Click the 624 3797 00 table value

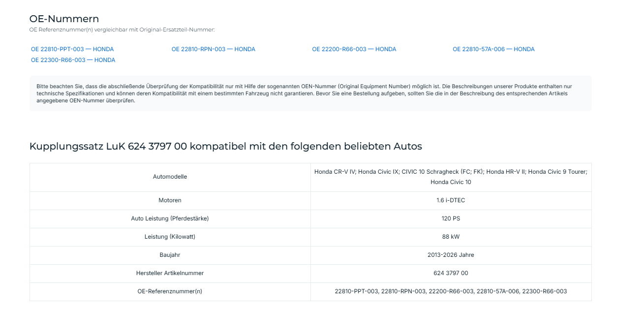451,273
